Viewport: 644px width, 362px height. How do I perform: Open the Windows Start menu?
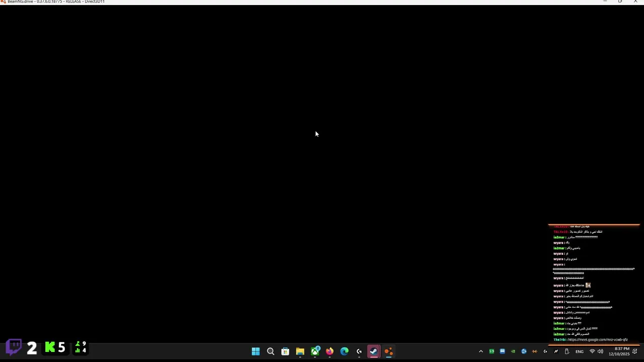point(256,351)
